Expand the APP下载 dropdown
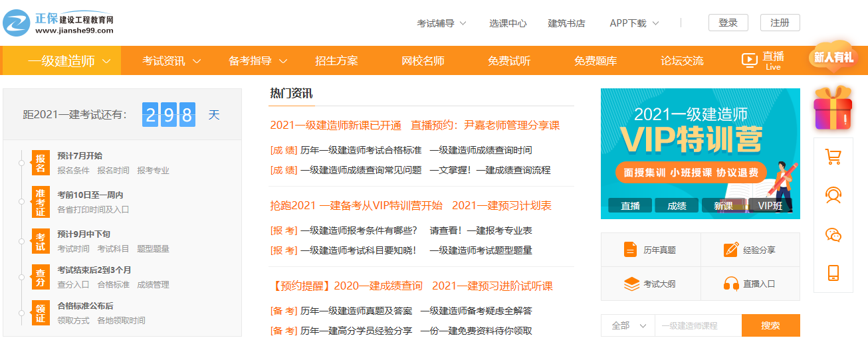Image resolution: width=868 pixels, height=344 pixels. point(634,23)
